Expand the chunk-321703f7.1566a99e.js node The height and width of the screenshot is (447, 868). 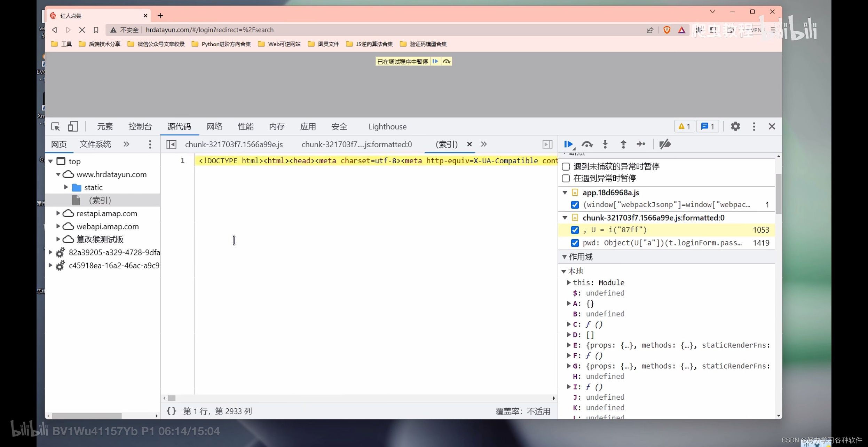[x=564, y=217]
